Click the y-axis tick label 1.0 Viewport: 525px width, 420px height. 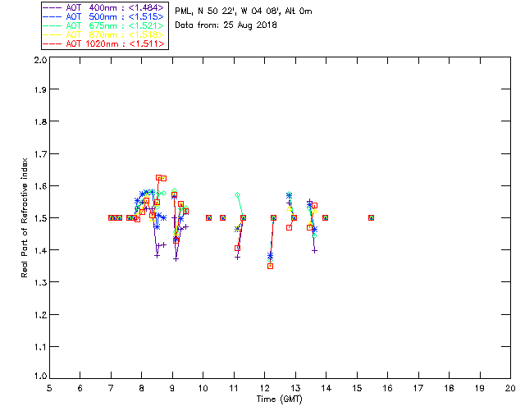click(x=40, y=376)
